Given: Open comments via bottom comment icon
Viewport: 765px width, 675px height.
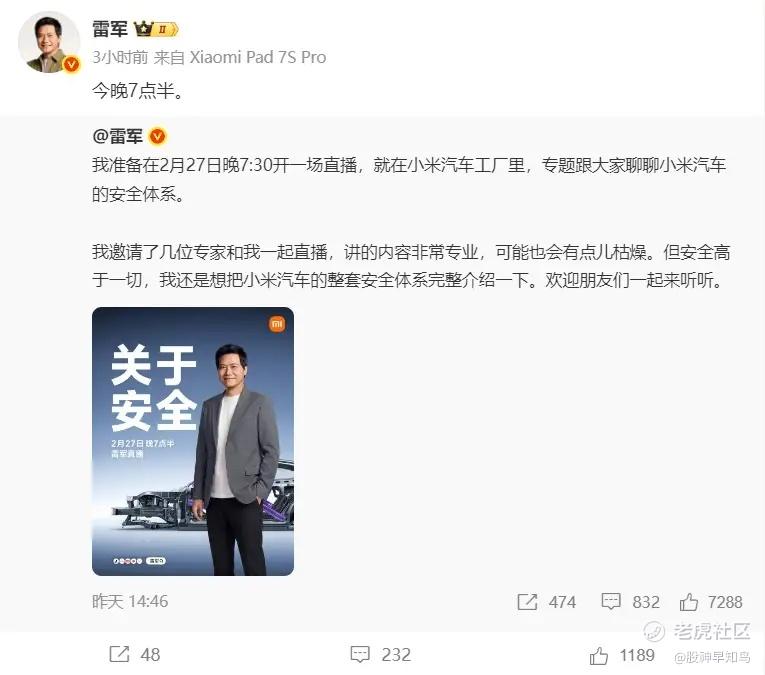Looking at the screenshot, I should (361, 654).
